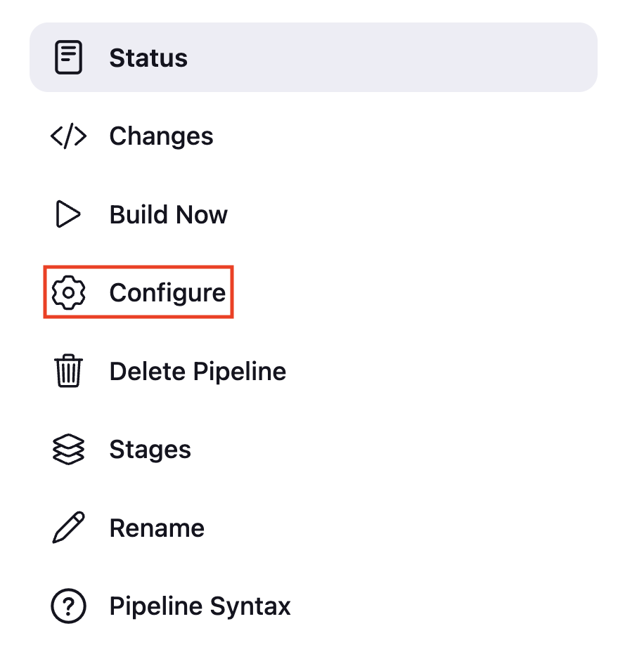
Task: Click empty space in highlighted Status row
Action: [x=391, y=57]
